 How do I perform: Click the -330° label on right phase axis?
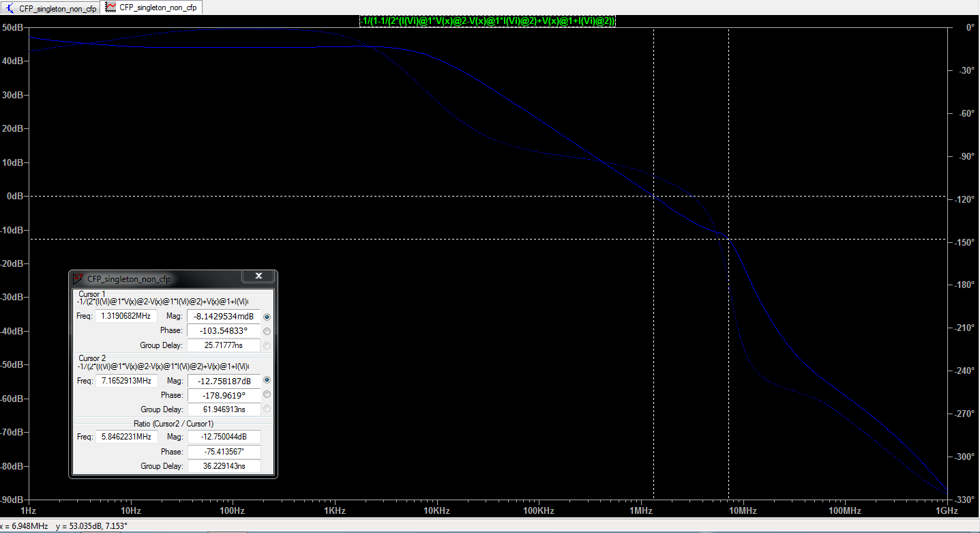coord(965,500)
